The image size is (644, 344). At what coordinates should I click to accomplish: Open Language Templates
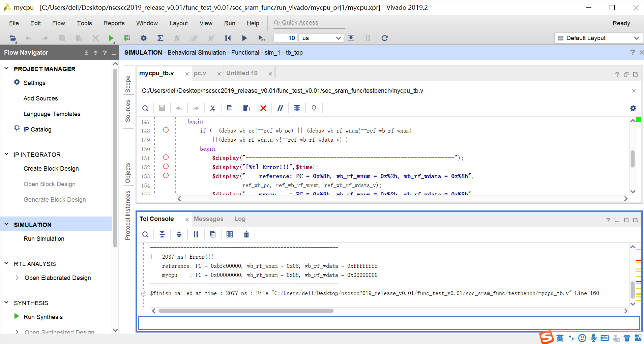pos(52,114)
